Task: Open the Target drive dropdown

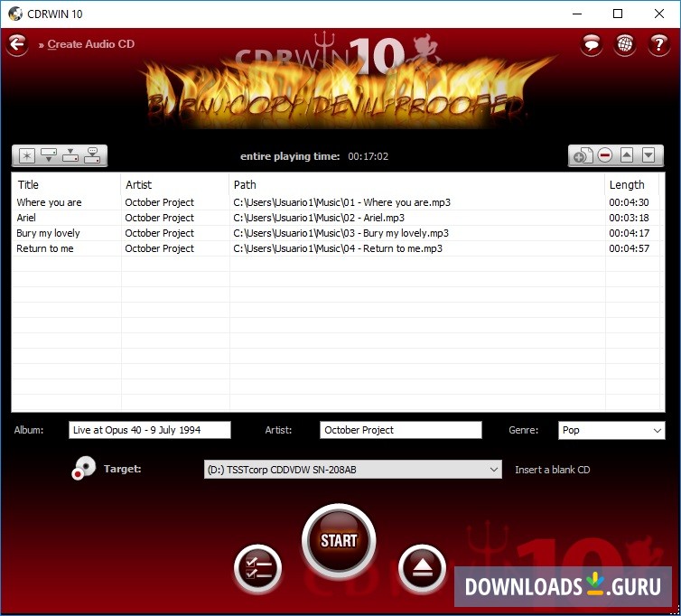Action: click(352, 470)
